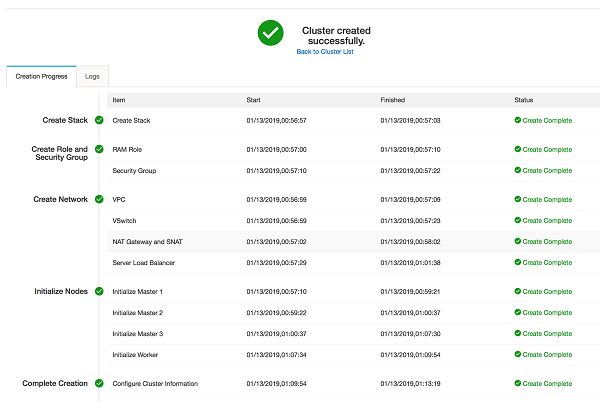Click the Start column header

coord(254,100)
